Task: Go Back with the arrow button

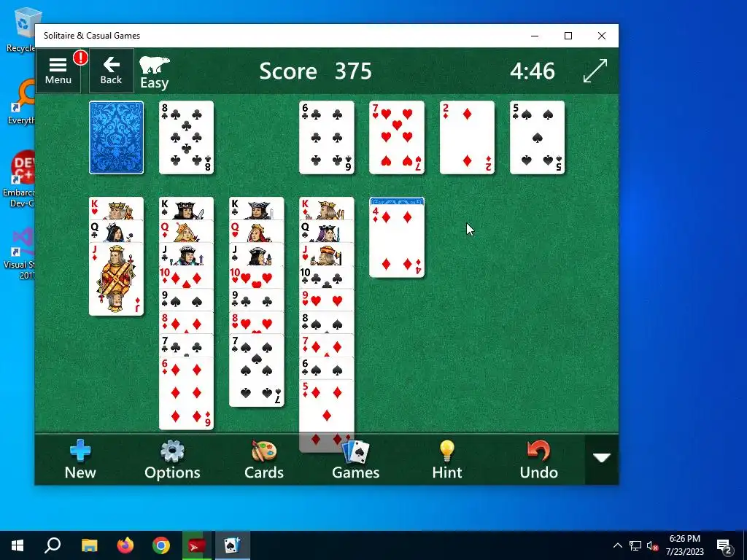Action: pos(111,71)
